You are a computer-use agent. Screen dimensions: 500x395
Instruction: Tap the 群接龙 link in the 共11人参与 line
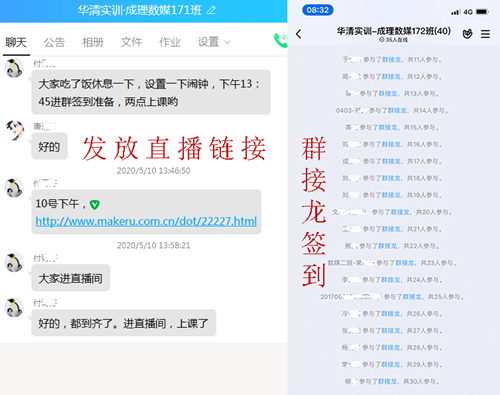click(391, 60)
